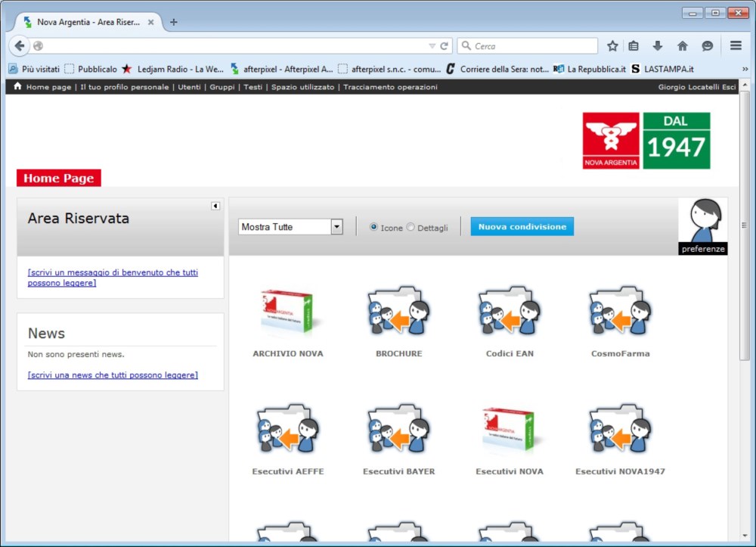The width and height of the screenshot is (756, 547).
Task: Open the URL bar history dropdown arrow
Action: coord(432,46)
